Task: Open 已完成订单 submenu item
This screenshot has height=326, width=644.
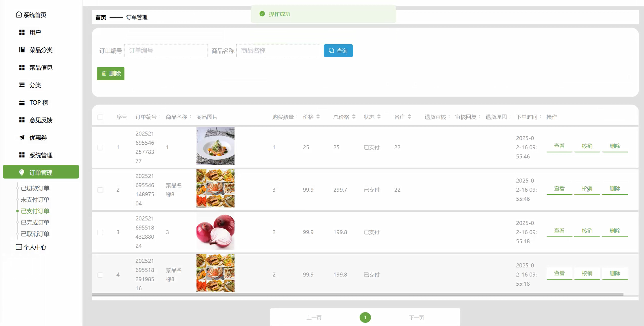Action: 35,222
